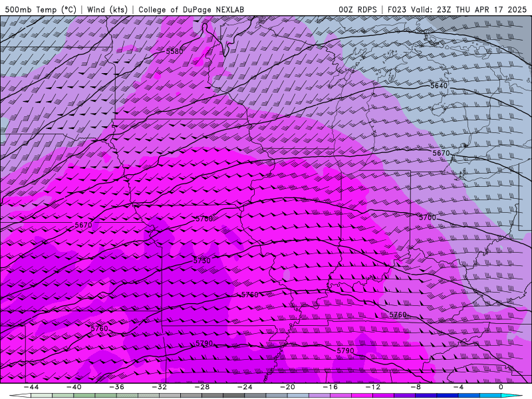This screenshot has height=399, width=532.
Task: Click the 5730 height contour label
Action: coord(202,261)
